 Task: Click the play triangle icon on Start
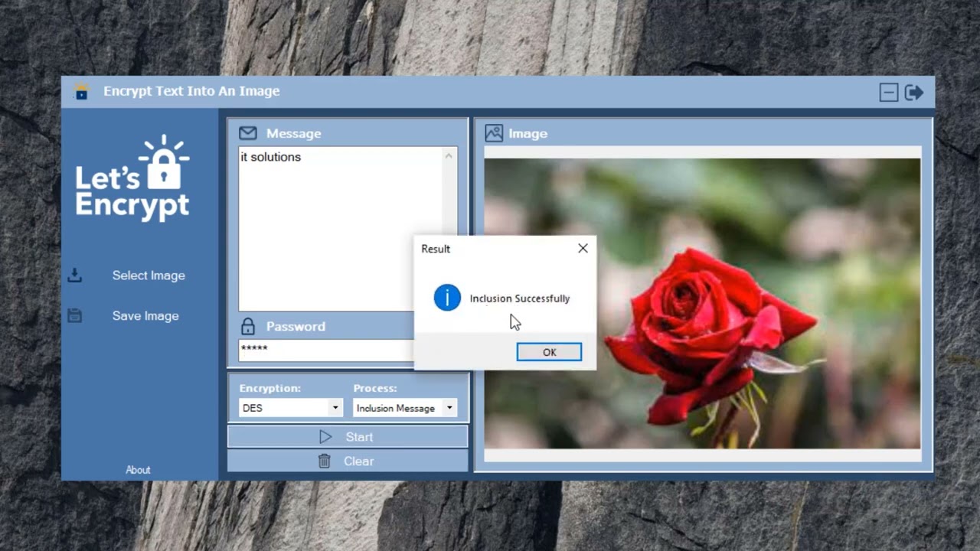click(x=325, y=437)
